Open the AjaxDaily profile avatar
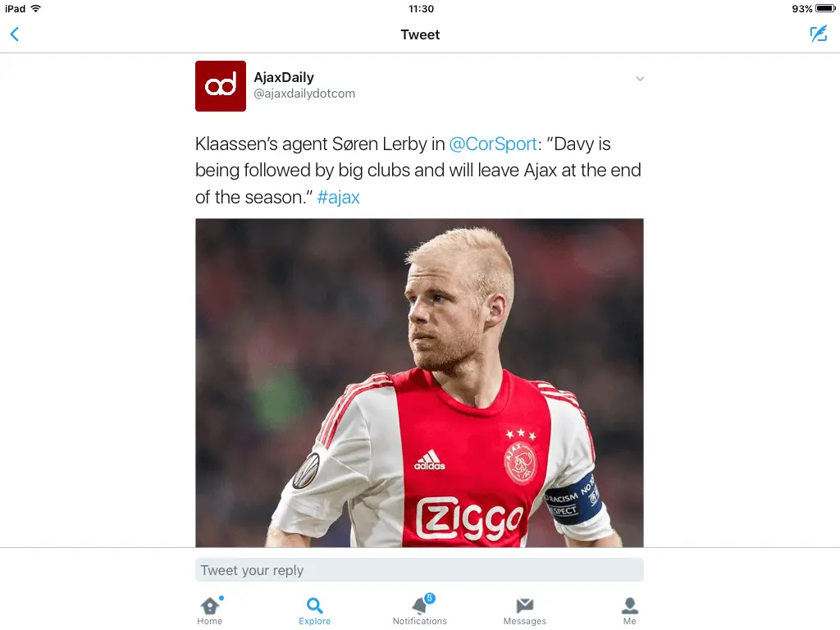The width and height of the screenshot is (840, 630). click(x=221, y=86)
